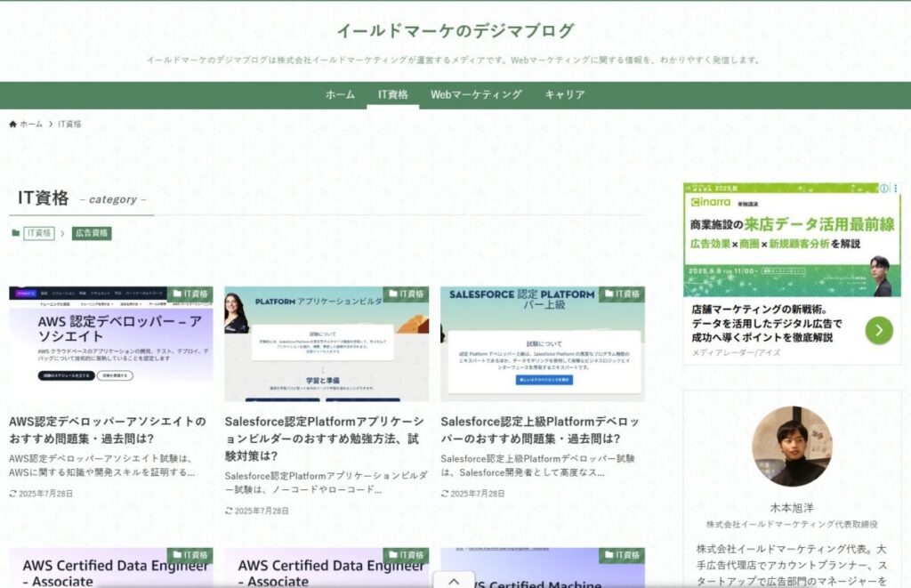Click the ホーム breadcrumb link
The image size is (911, 588).
click(31, 125)
